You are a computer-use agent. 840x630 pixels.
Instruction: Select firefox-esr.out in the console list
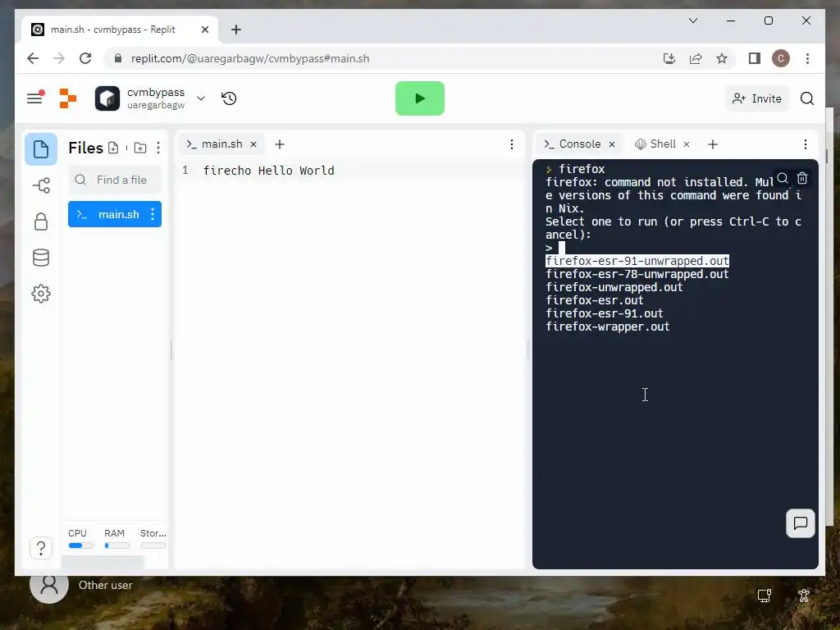point(594,300)
